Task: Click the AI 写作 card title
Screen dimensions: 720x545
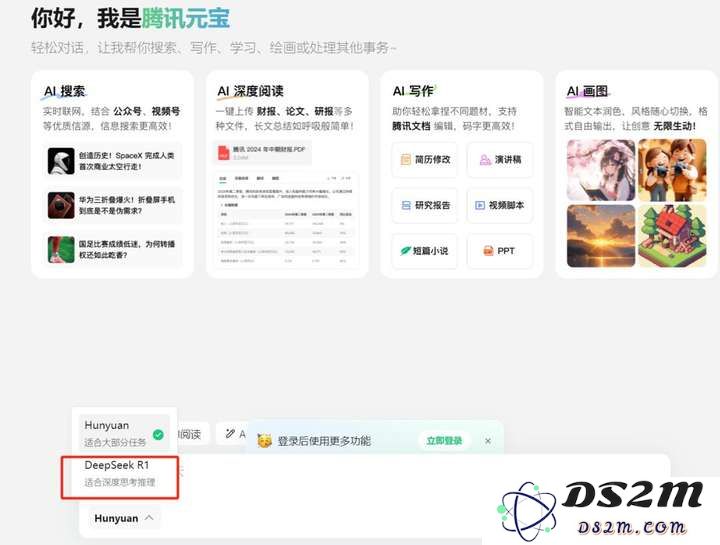Action: click(x=413, y=91)
